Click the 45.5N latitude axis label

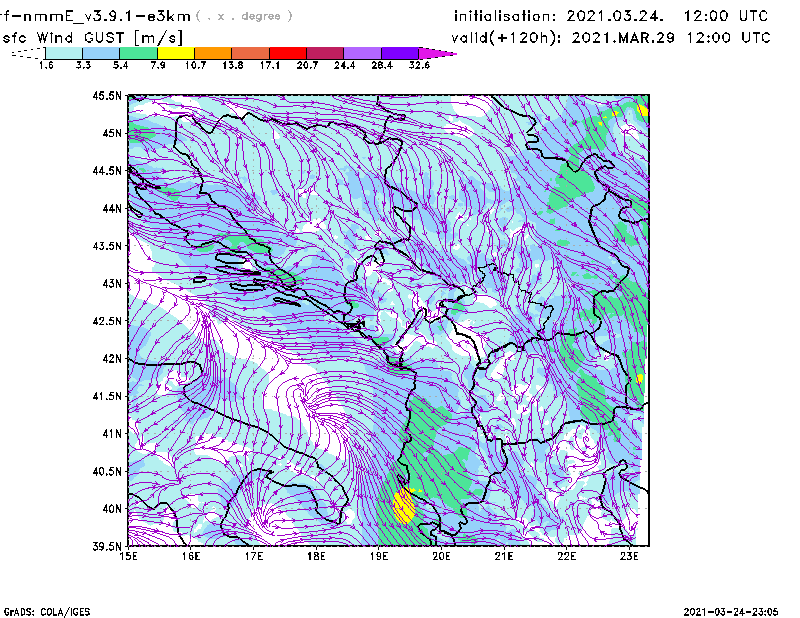pyautogui.click(x=106, y=96)
